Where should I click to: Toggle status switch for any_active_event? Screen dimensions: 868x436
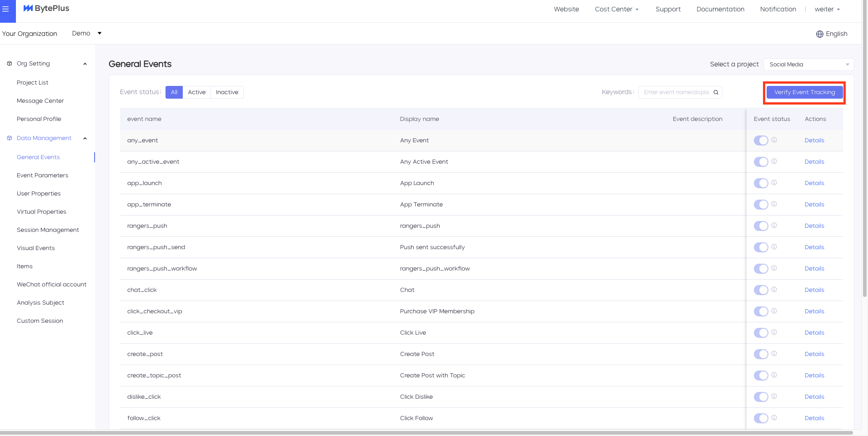[x=761, y=162]
